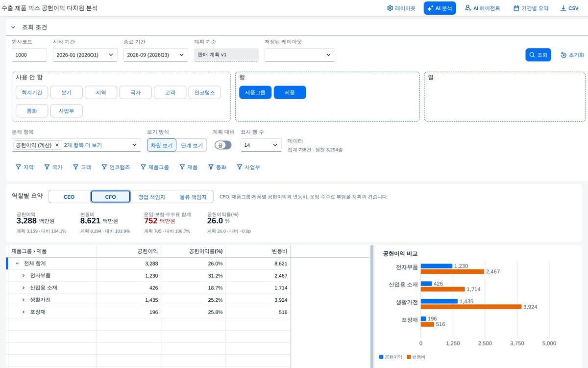Collapse the 조회 조건 section chevron
This screenshot has height=368, width=588.
13,27
